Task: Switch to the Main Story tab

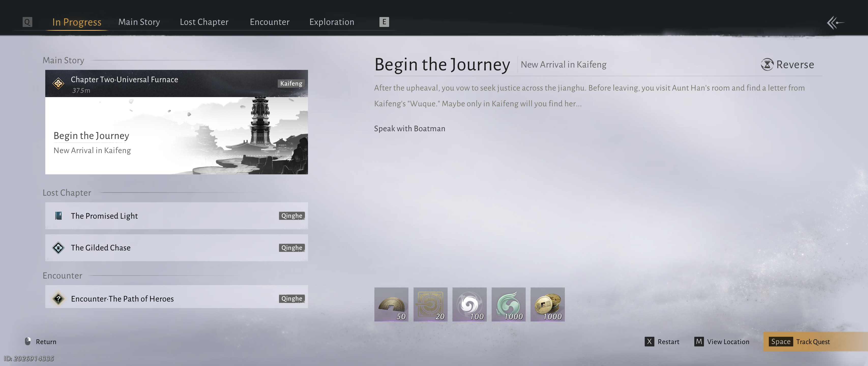Action: coord(139,22)
